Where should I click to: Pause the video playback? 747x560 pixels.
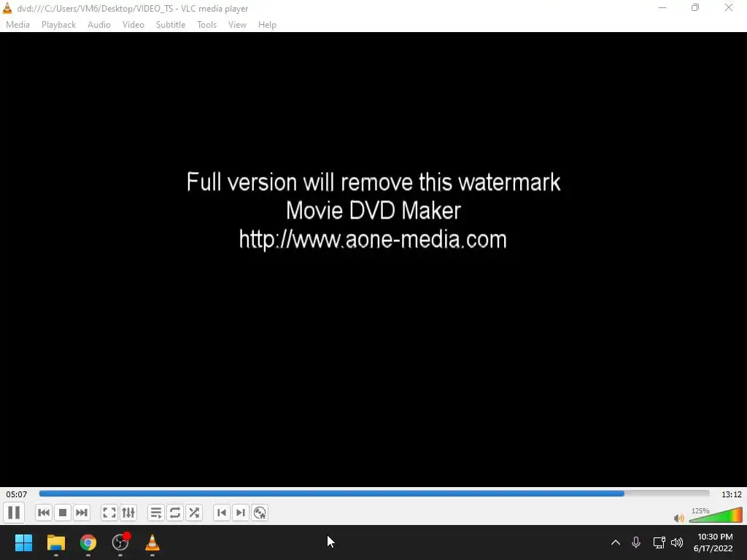tap(14, 513)
